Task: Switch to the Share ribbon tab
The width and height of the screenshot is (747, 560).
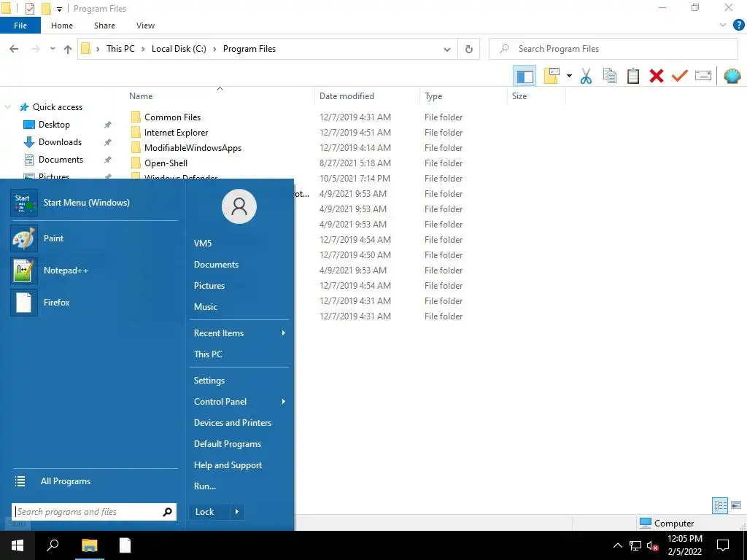Action: click(x=104, y=26)
